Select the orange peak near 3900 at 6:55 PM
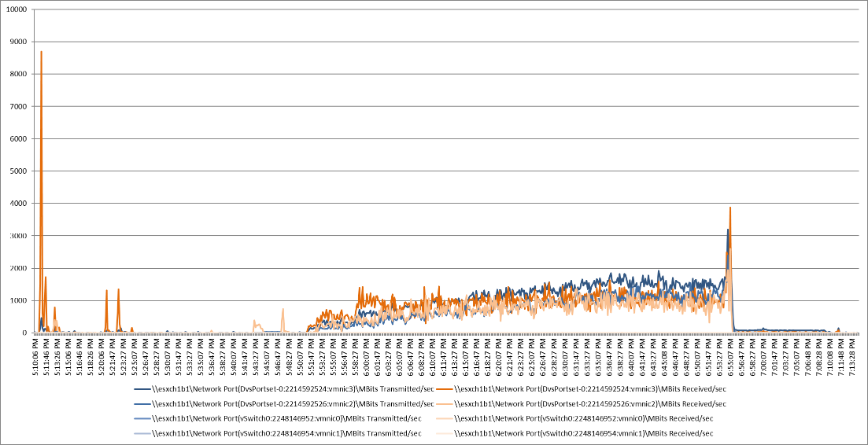The height and width of the screenshot is (445, 868). pyautogui.click(x=730, y=208)
